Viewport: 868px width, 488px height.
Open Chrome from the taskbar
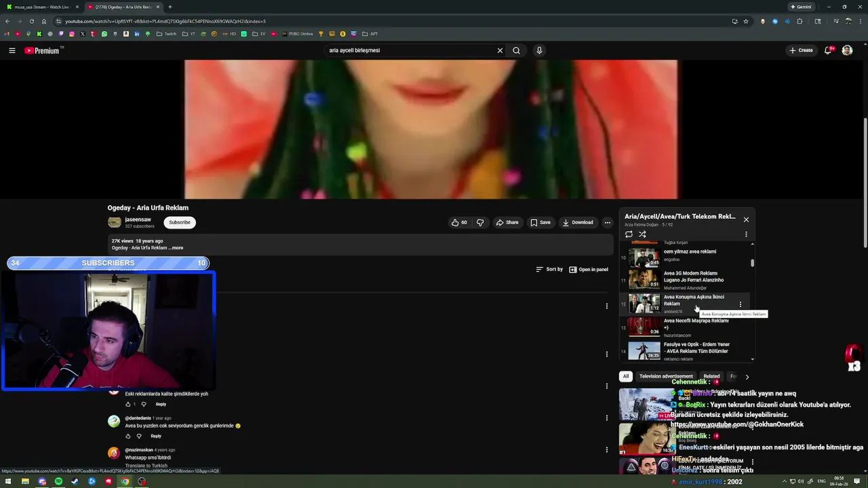[x=125, y=481]
